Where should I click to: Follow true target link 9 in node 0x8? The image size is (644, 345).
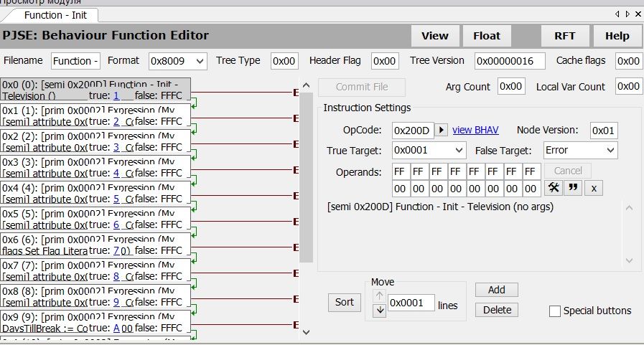point(116,303)
